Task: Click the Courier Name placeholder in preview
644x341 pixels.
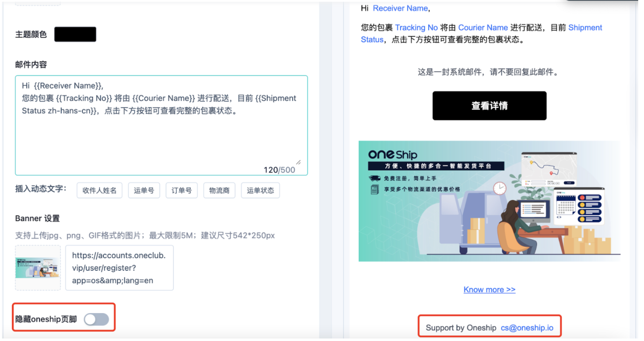Action: pos(483,28)
